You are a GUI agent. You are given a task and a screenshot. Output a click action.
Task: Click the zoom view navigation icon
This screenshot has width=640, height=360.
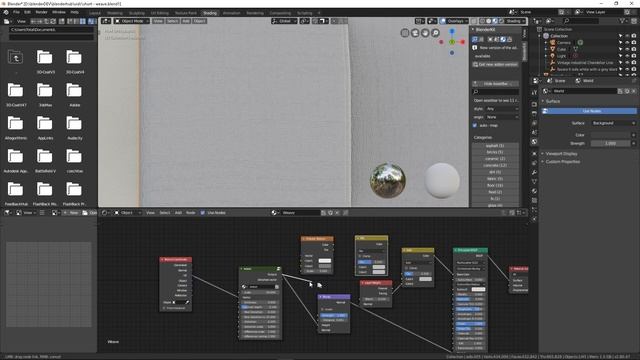coord(436,33)
